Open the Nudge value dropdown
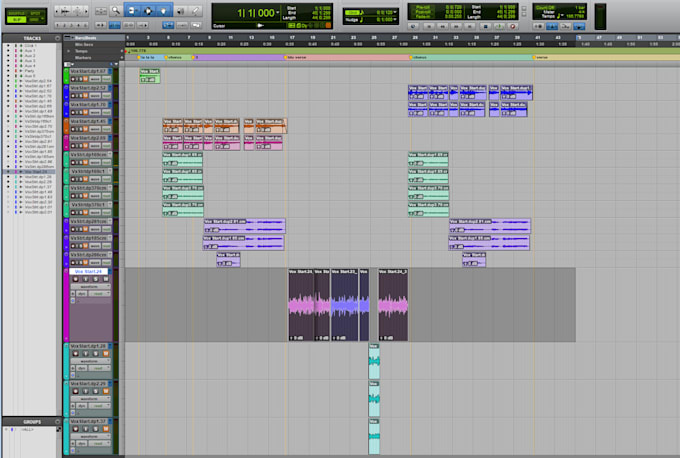 (x=395, y=19)
